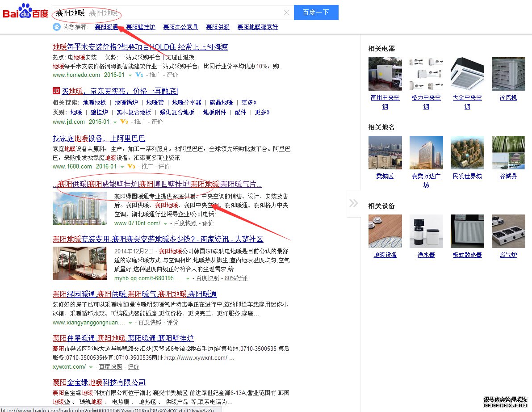532x412 pixels.
Task: Click 民发世界城 link
Action: (467, 176)
